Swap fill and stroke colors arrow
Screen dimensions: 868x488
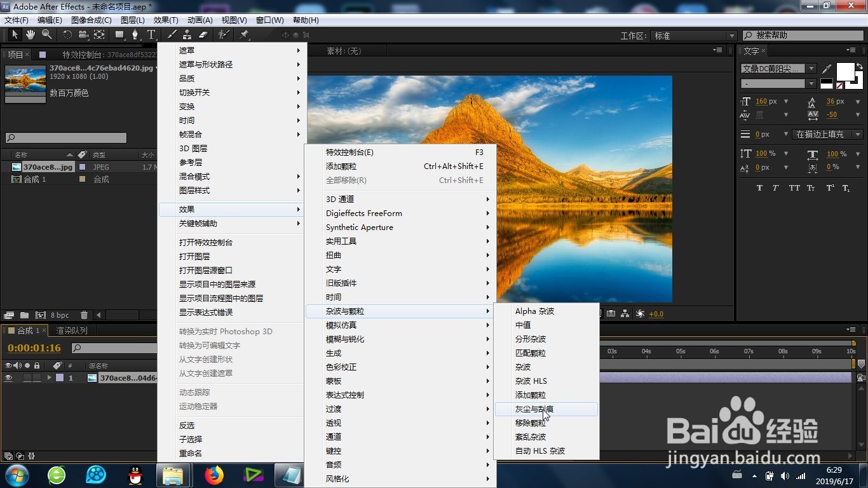860,66
